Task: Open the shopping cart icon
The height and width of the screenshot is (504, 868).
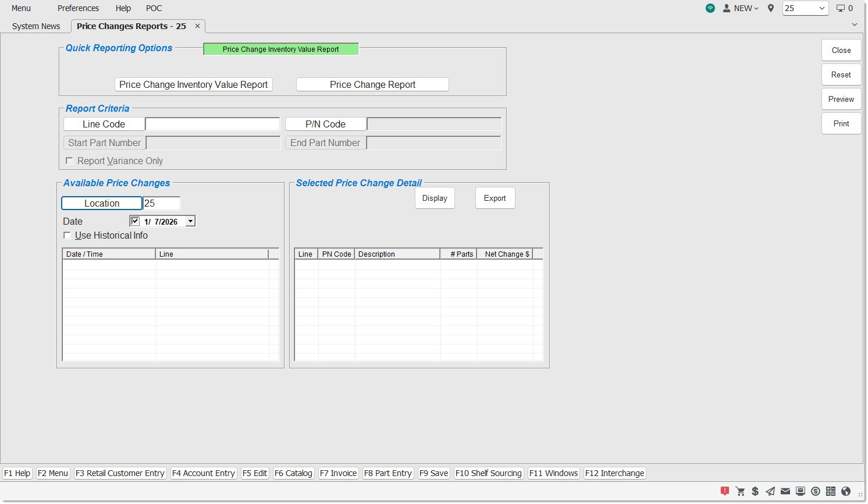Action: 740,491
